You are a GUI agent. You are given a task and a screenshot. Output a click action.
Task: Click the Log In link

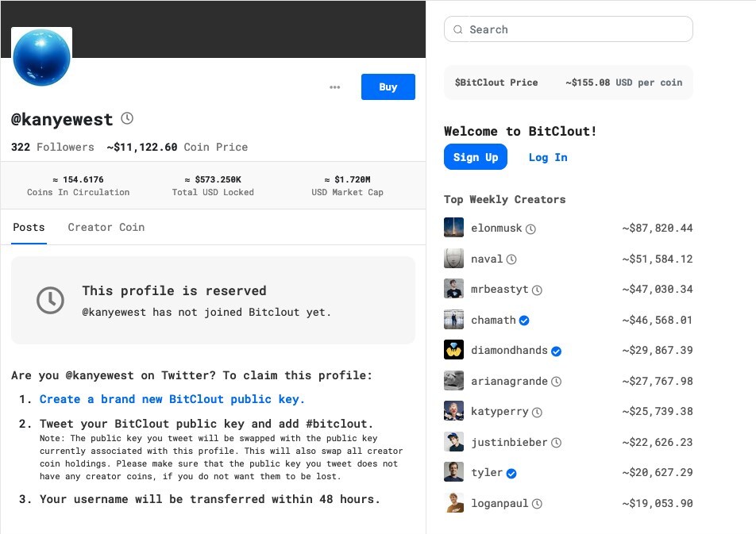548,157
